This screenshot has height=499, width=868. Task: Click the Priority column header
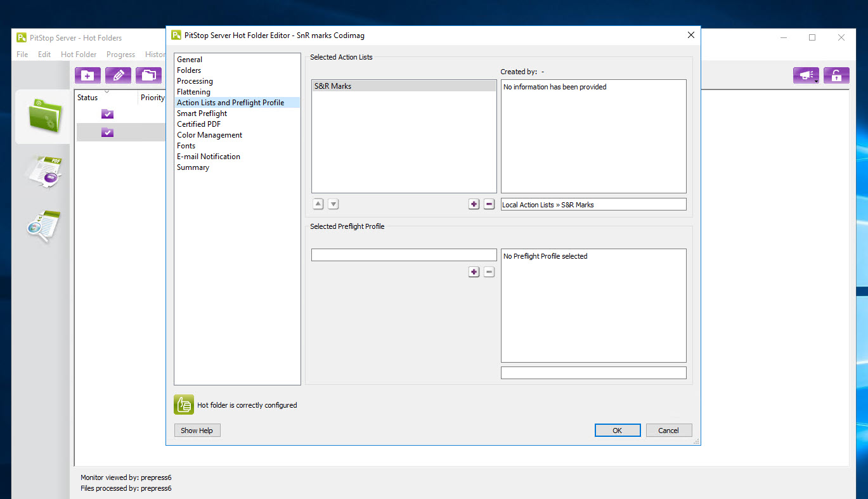152,98
